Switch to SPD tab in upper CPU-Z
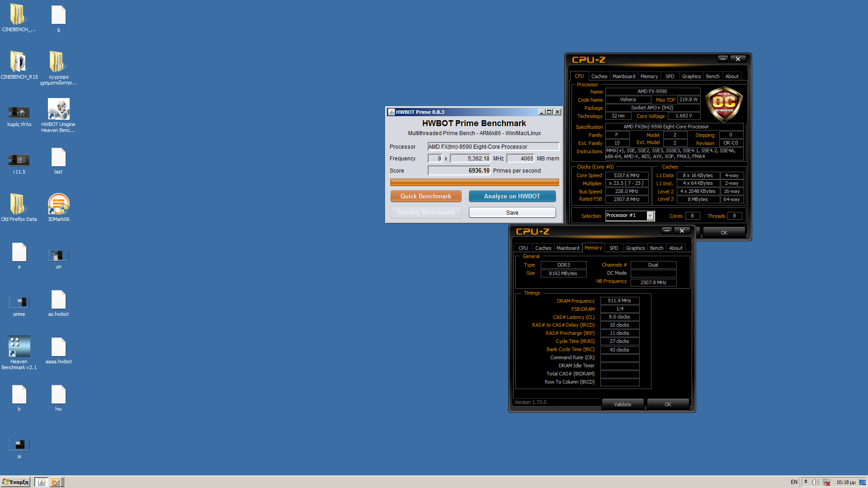This screenshot has height=488, width=868. pos(670,76)
